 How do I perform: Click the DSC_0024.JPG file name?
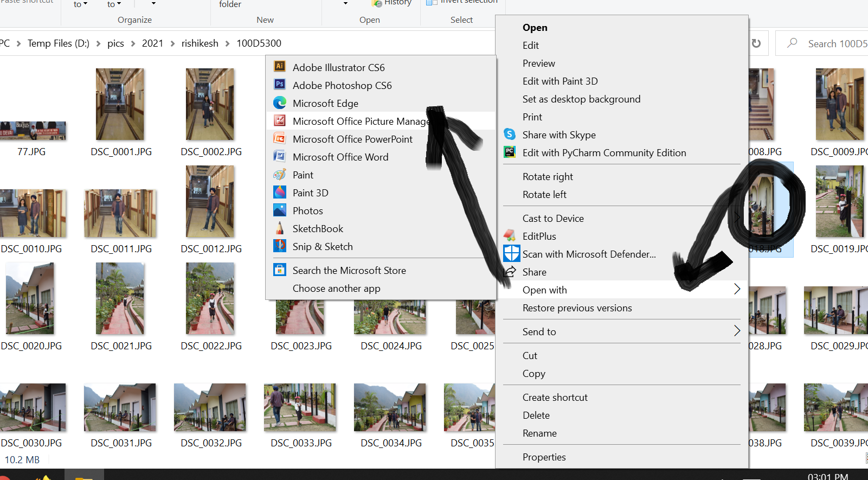point(391,346)
